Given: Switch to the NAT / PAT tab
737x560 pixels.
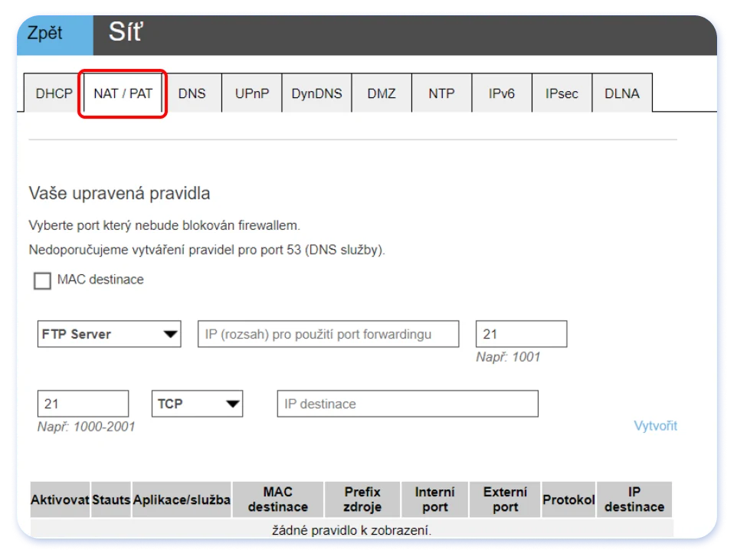Looking at the screenshot, I should coord(123,93).
